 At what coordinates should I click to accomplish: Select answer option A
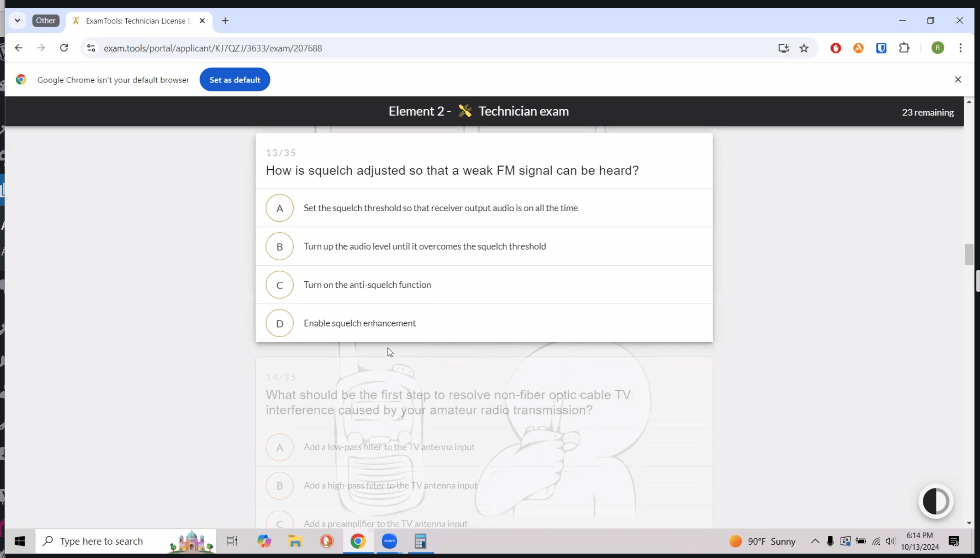point(279,208)
